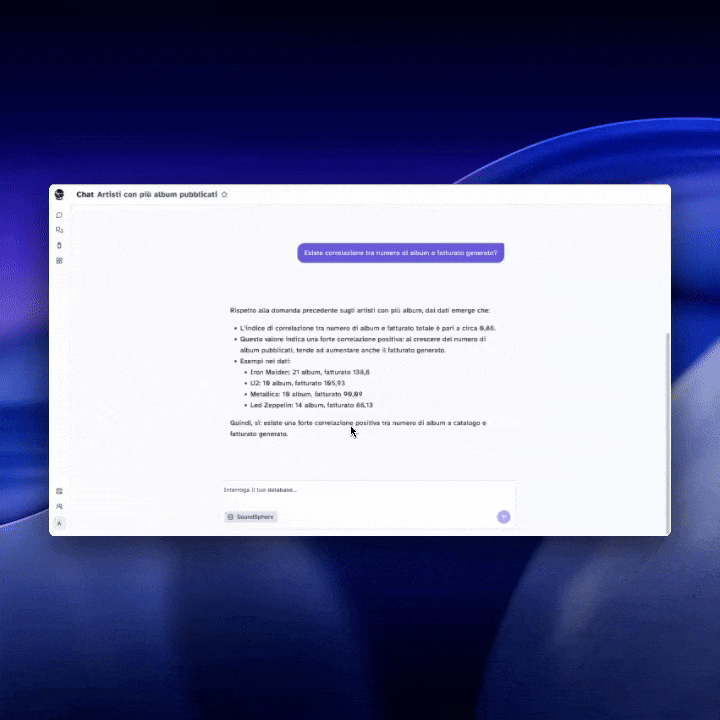Image resolution: width=720 pixels, height=720 pixels.
Task: Click the 'Esempi nei dati:' bullet
Action: pyautogui.click(x=265, y=361)
